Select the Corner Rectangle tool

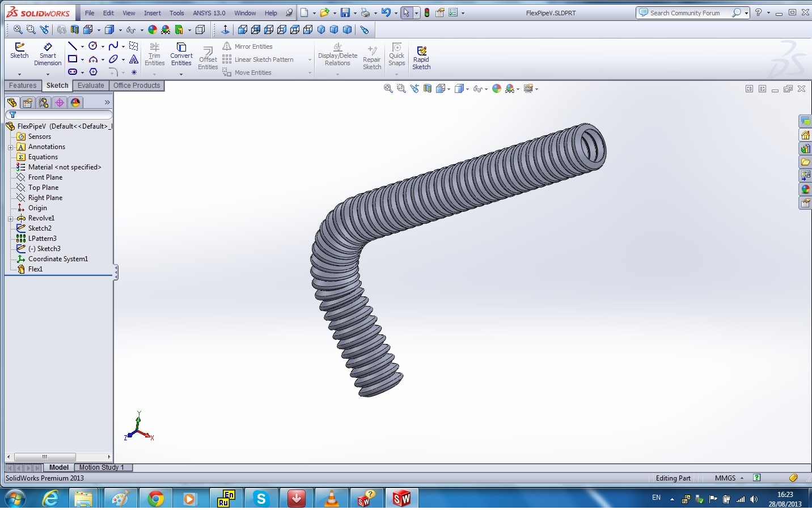(x=73, y=59)
